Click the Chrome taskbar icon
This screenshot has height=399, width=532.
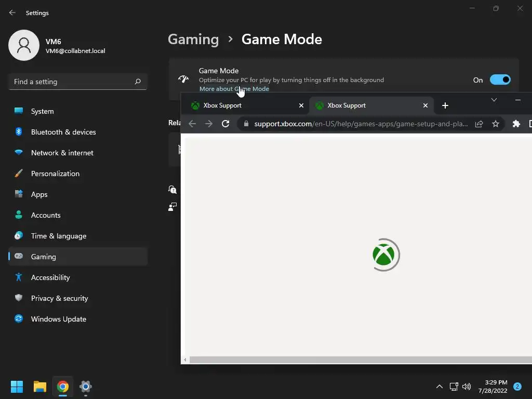click(x=63, y=387)
